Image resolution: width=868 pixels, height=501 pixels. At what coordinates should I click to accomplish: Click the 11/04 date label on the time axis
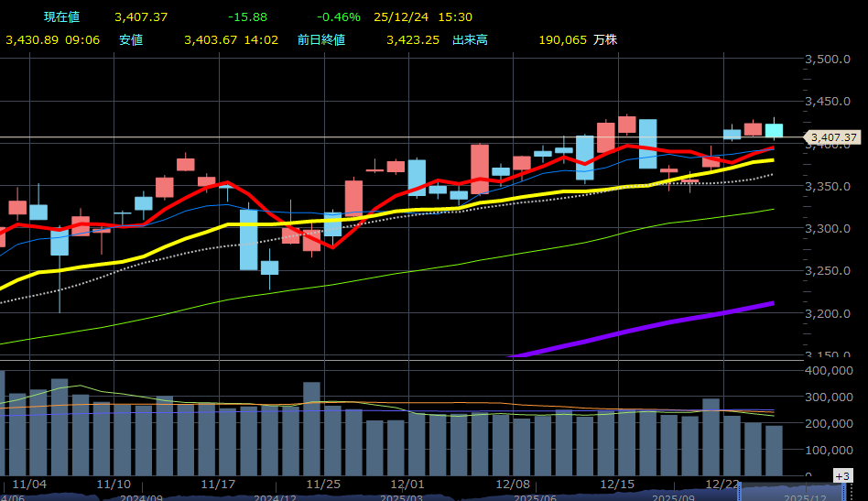pos(30,484)
